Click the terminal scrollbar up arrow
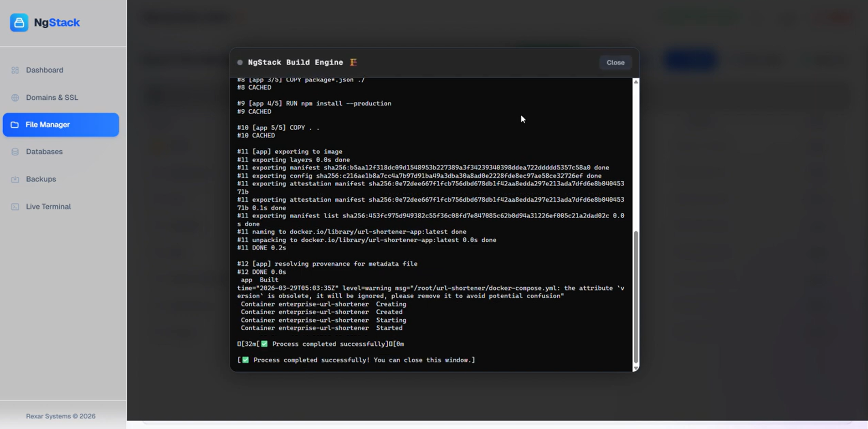 pyautogui.click(x=636, y=82)
